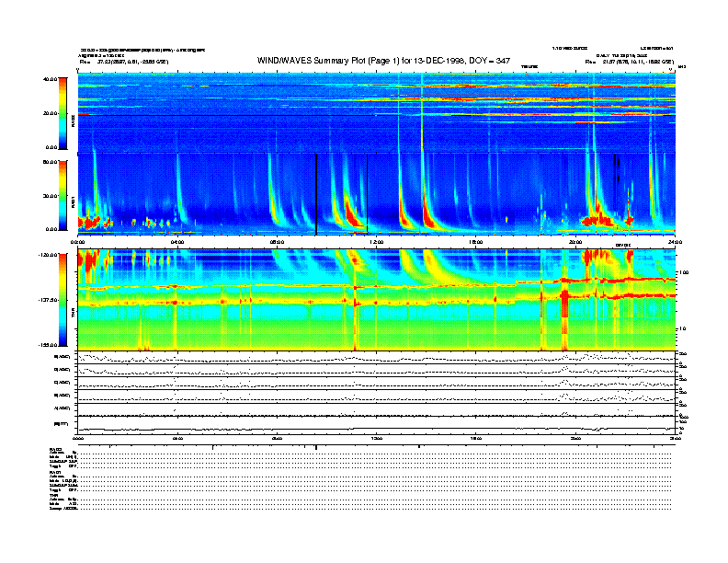This screenshot has width=728, height=563.
Task: Click the thick black vertical line in RAD1 panel
Action: click(316, 194)
